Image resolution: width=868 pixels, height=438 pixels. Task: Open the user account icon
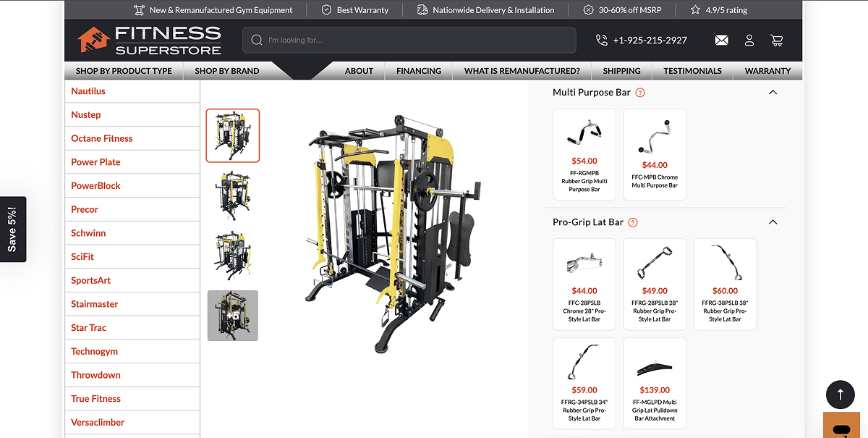(x=749, y=41)
